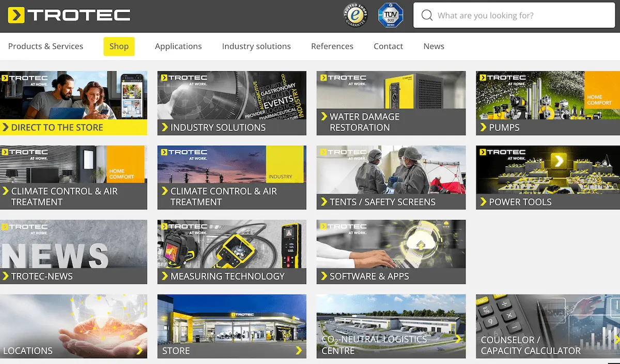Click the chevron beside 'Tents / Safety Screens'
Viewport: 620px width, 364px height.
pyautogui.click(x=324, y=202)
